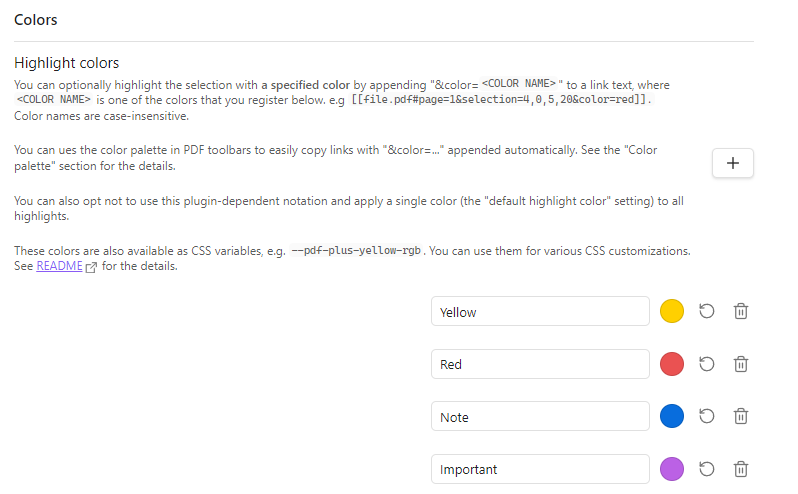Open the yellow color picker swatch
This screenshot has width=798, height=494.
coord(672,311)
